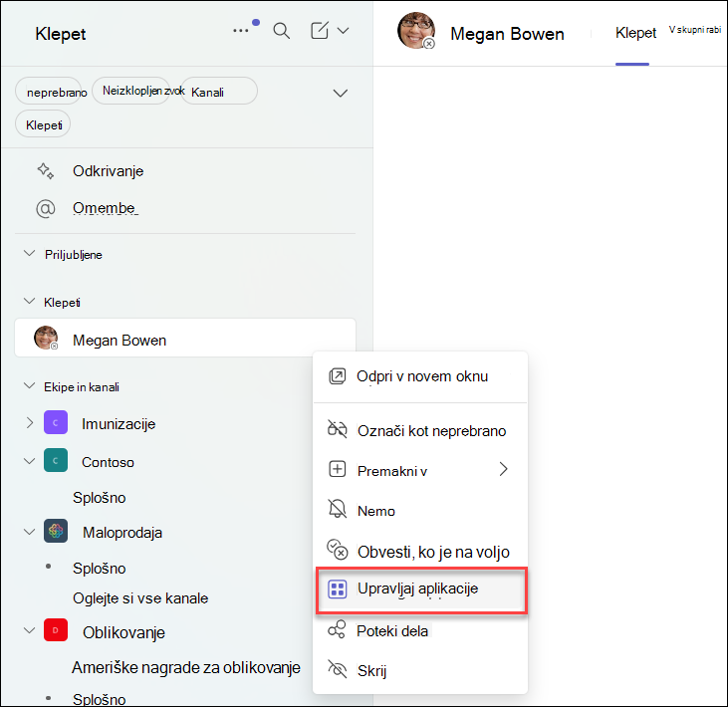Open the Premakni v submenu arrow

[x=504, y=469]
